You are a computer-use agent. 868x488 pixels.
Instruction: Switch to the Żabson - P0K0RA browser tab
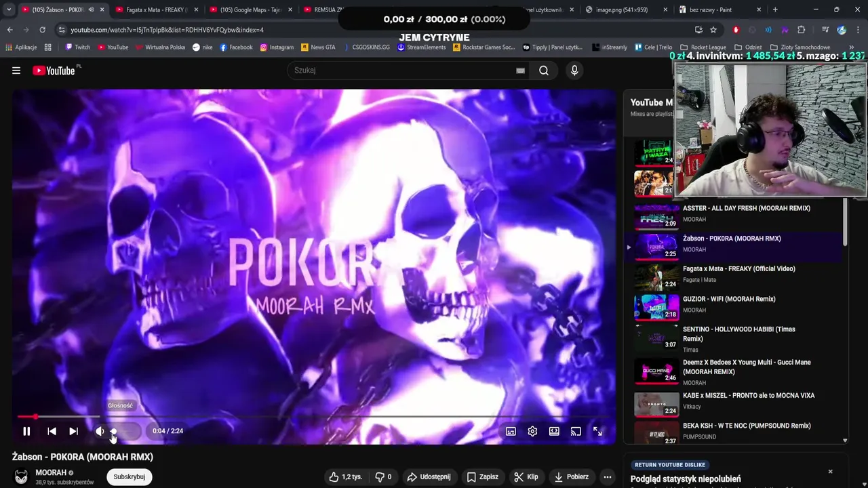58,9
